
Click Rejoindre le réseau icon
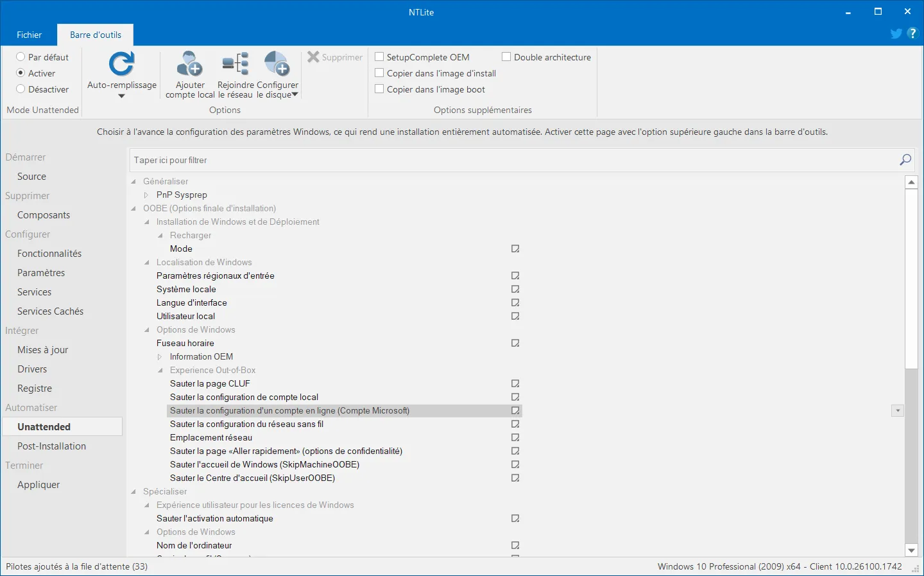pos(235,64)
